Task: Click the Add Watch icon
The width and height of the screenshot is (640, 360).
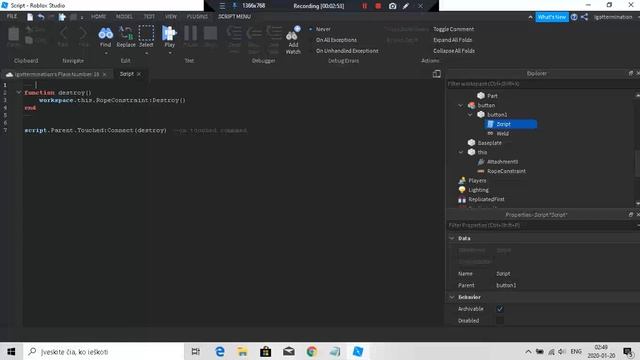Action: click(293, 33)
